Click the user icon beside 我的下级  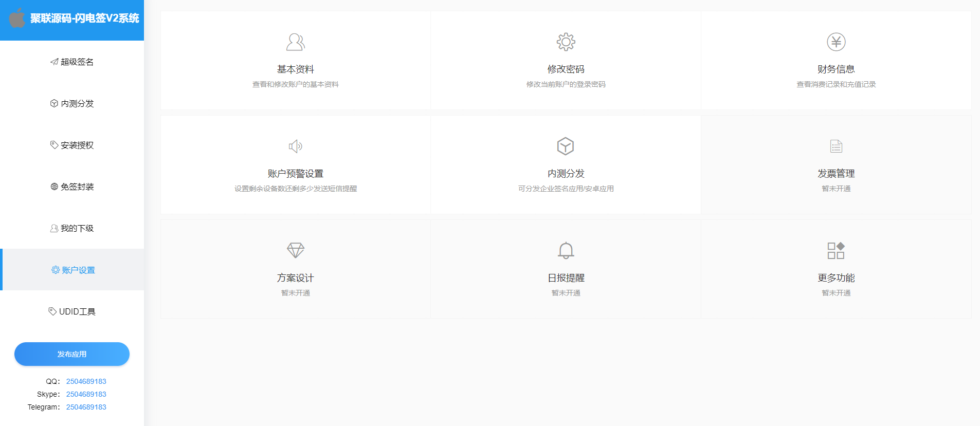pyautogui.click(x=54, y=228)
